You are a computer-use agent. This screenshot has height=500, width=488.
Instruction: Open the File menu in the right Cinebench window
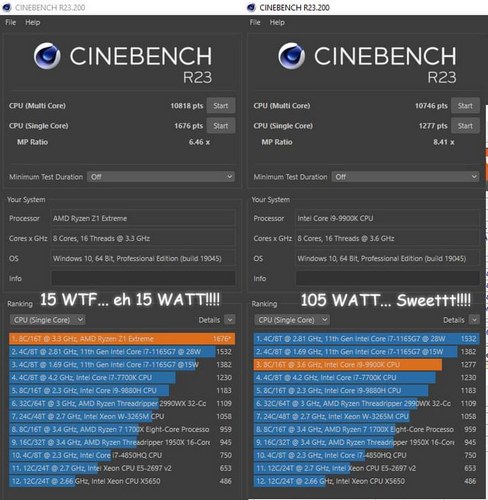point(255,22)
